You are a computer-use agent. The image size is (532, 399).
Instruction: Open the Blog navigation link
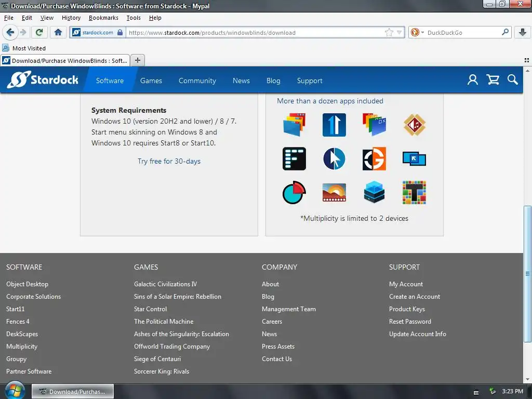click(x=273, y=81)
